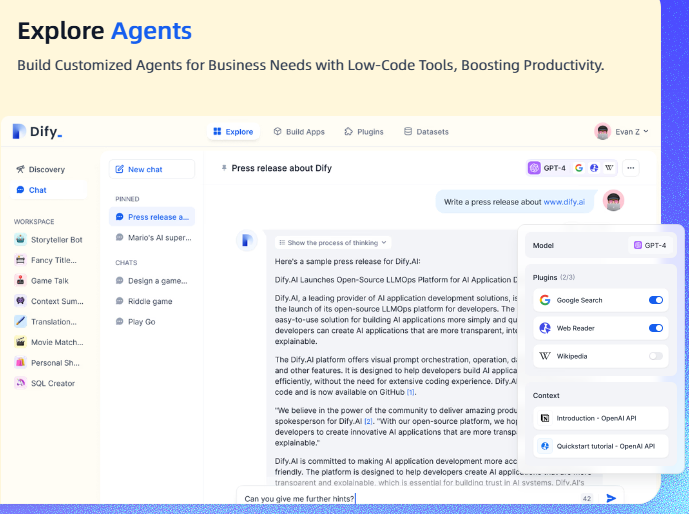Viewport: 689px width, 514px height.
Task: Open the Riddle game chat
Action: (150, 301)
